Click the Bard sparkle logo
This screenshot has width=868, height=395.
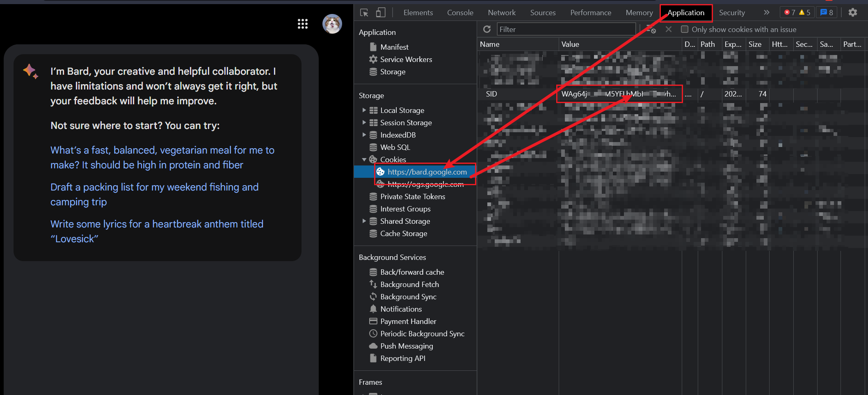click(x=31, y=71)
